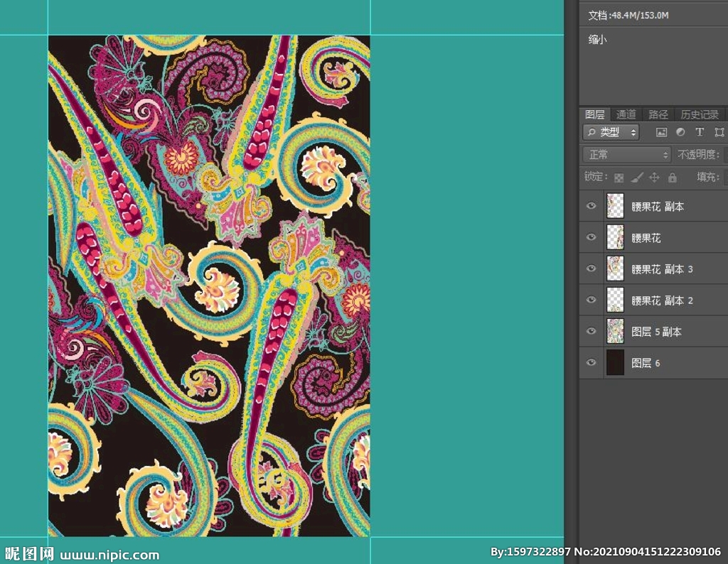Open the 路径 tab
Viewport: 728px width, 564px height.
click(658, 114)
